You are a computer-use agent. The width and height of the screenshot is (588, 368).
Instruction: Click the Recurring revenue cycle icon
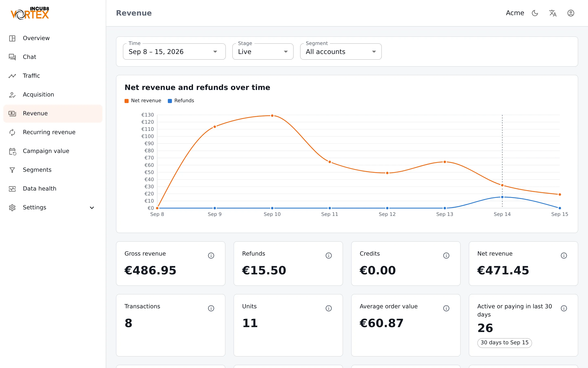click(12, 132)
